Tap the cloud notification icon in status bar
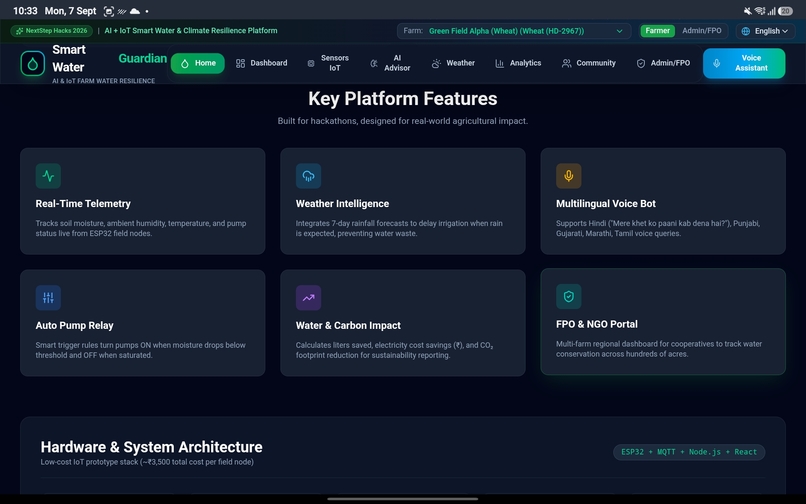Screen dimensions: 806x504 [x=135, y=11]
